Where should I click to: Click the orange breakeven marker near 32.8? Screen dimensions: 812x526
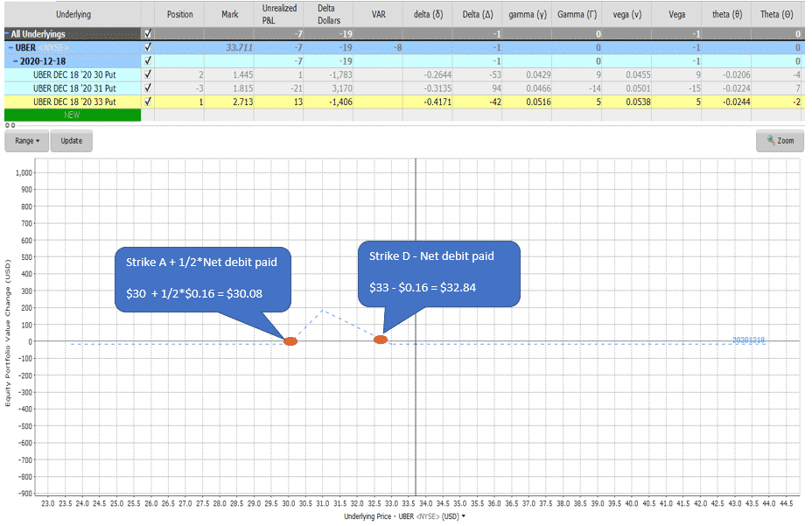pos(381,340)
